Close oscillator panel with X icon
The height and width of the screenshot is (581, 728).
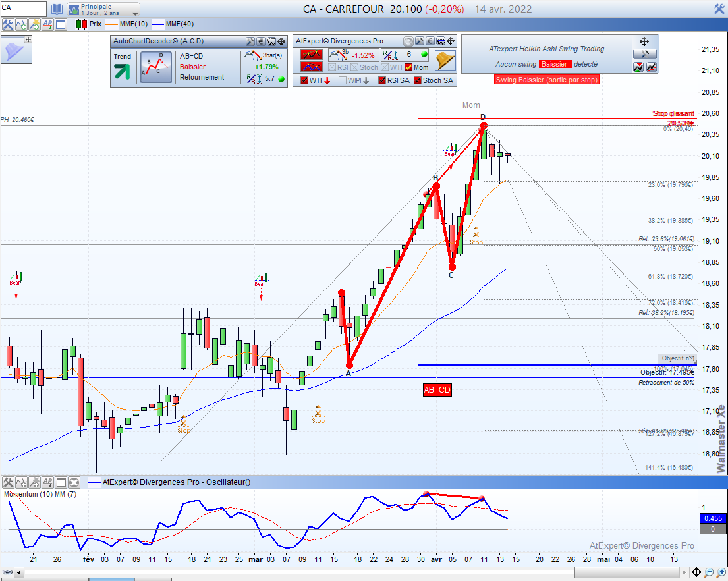(74, 482)
